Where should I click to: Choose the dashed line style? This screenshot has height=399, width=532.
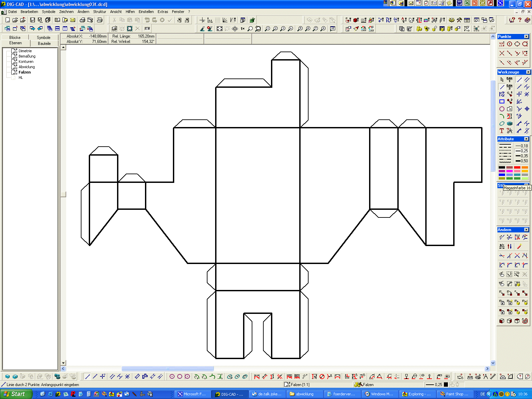pyautogui.click(x=505, y=147)
